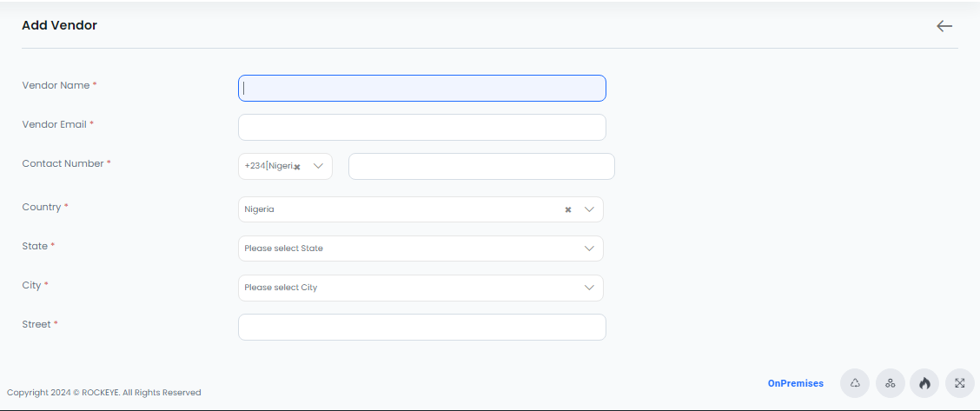Expand the City dropdown chevron arrow

[x=589, y=288]
